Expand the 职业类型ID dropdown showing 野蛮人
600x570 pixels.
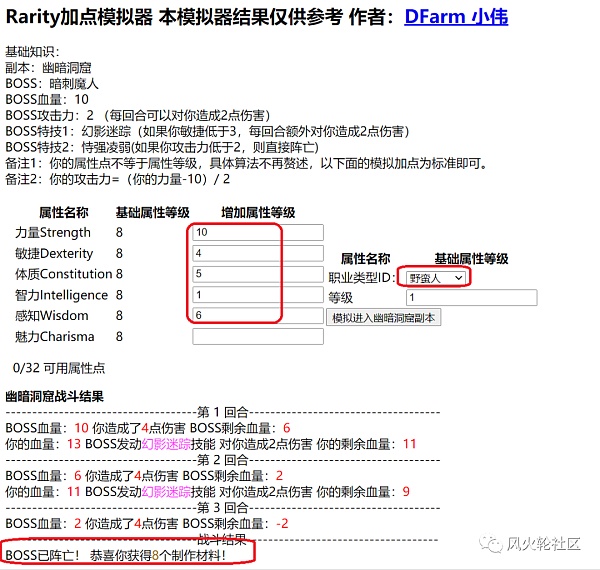tap(433, 277)
